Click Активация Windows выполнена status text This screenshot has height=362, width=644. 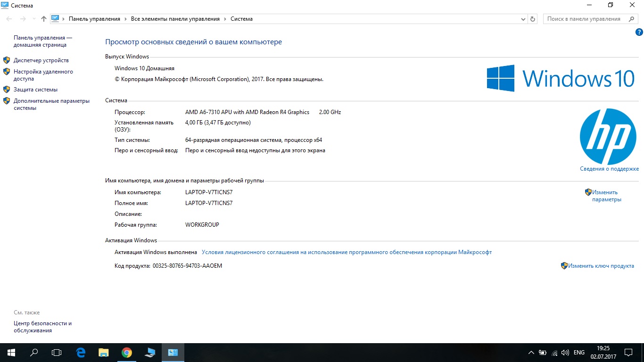pyautogui.click(x=156, y=252)
